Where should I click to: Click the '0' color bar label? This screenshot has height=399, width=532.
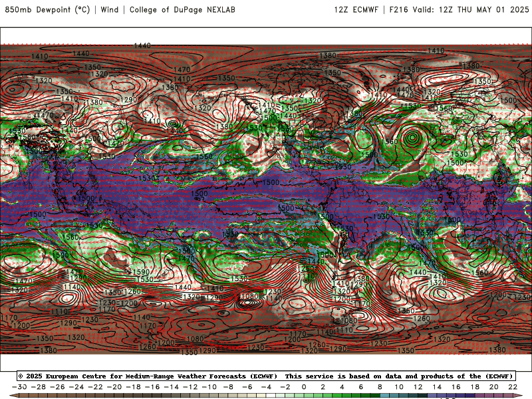304,387
